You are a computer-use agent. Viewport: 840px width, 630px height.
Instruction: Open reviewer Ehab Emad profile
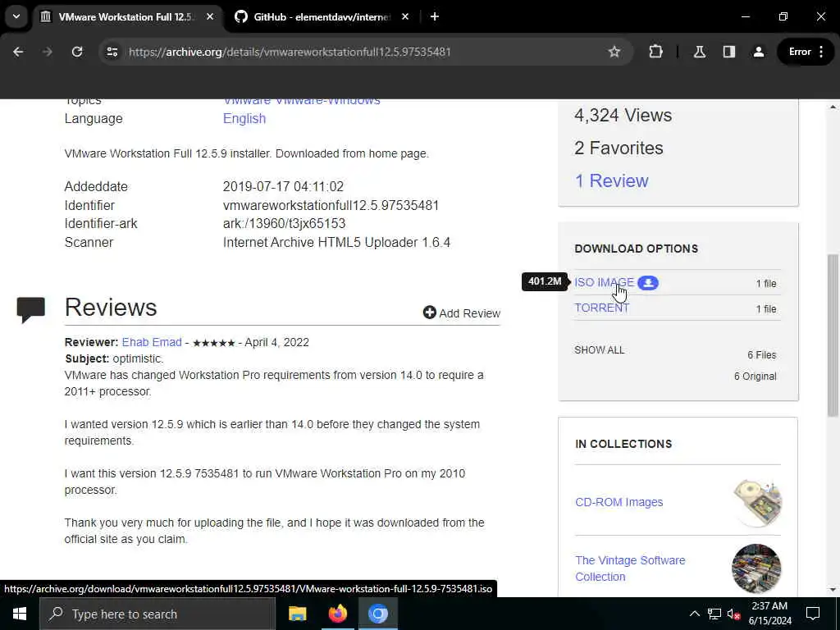tap(152, 342)
